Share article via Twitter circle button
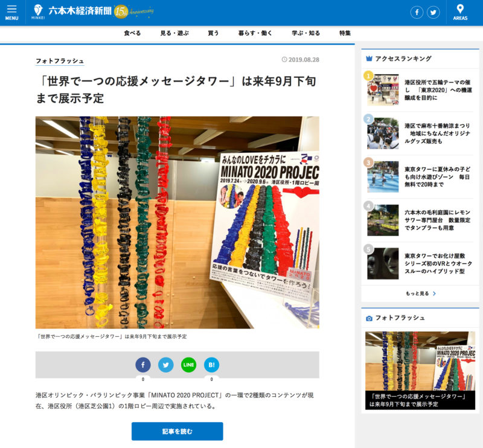The image size is (483, 448). tap(165, 365)
